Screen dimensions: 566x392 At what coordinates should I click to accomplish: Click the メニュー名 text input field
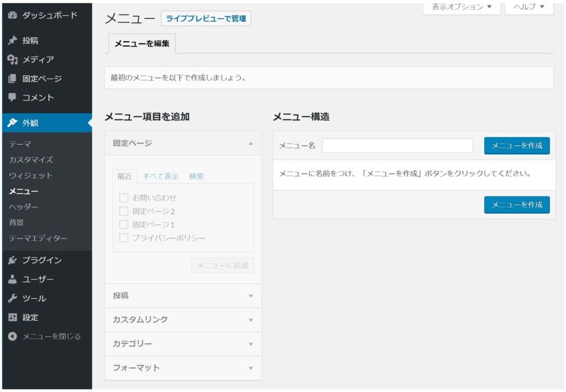click(x=397, y=146)
